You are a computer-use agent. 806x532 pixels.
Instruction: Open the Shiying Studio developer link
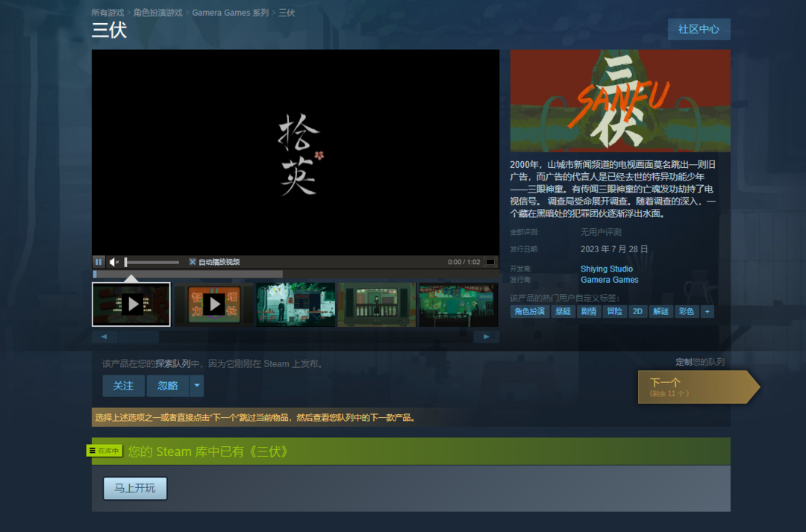(x=607, y=269)
